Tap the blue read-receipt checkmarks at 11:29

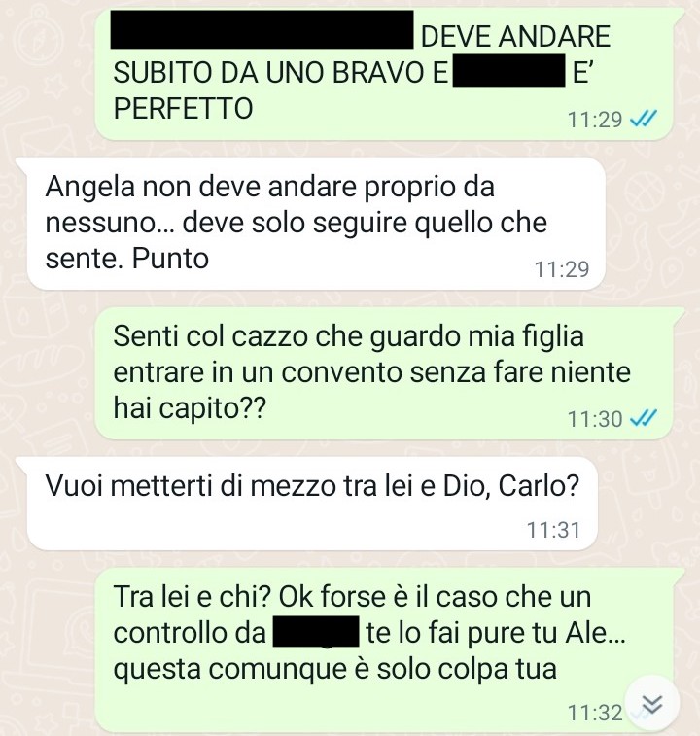tap(644, 119)
